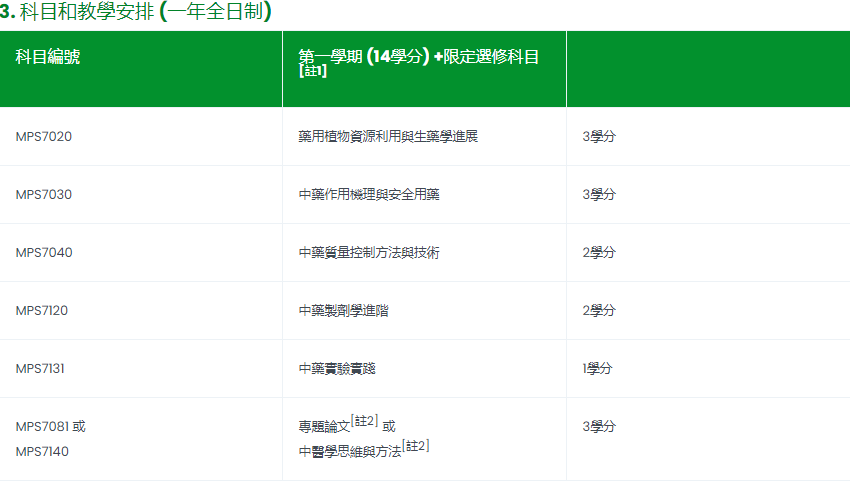The image size is (850, 481).
Task: Select the MPS7020 course code
Action: pos(44,136)
